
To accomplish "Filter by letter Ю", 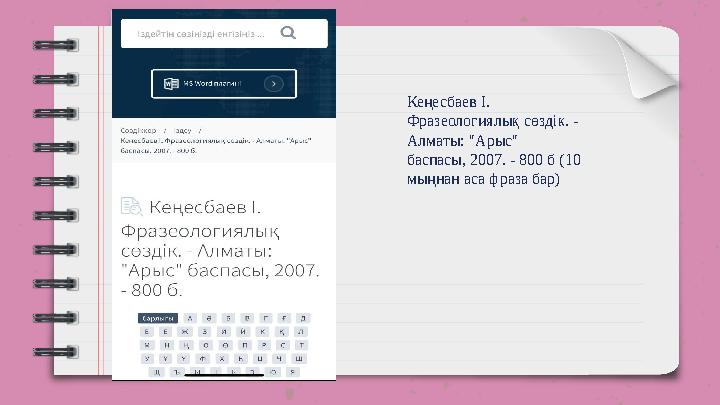I will pos(274,372).
